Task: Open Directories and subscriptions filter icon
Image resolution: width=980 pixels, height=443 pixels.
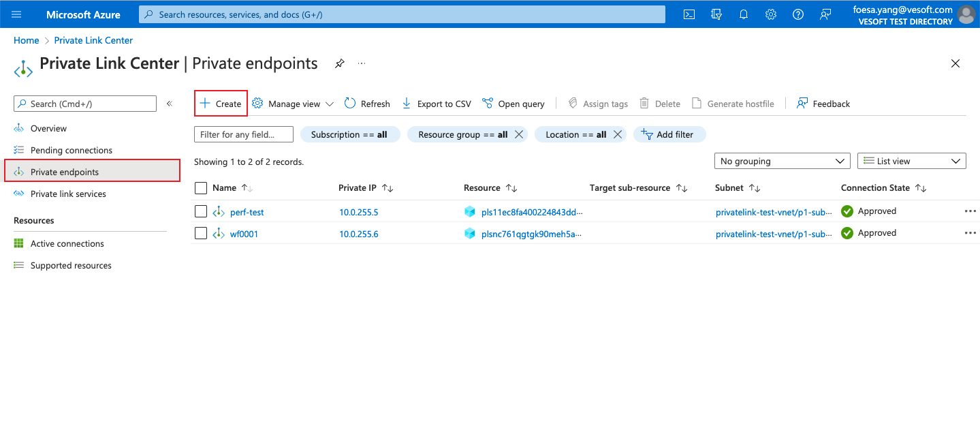Action: coord(716,14)
